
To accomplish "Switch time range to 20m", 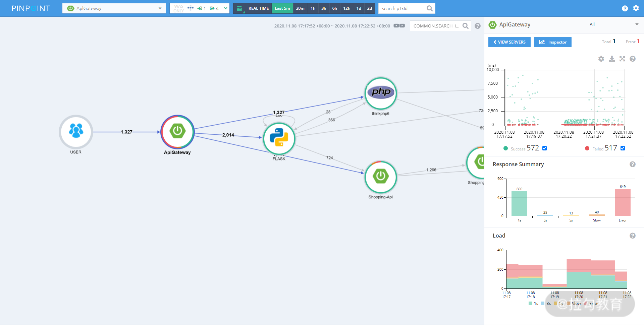I will tap(300, 8).
